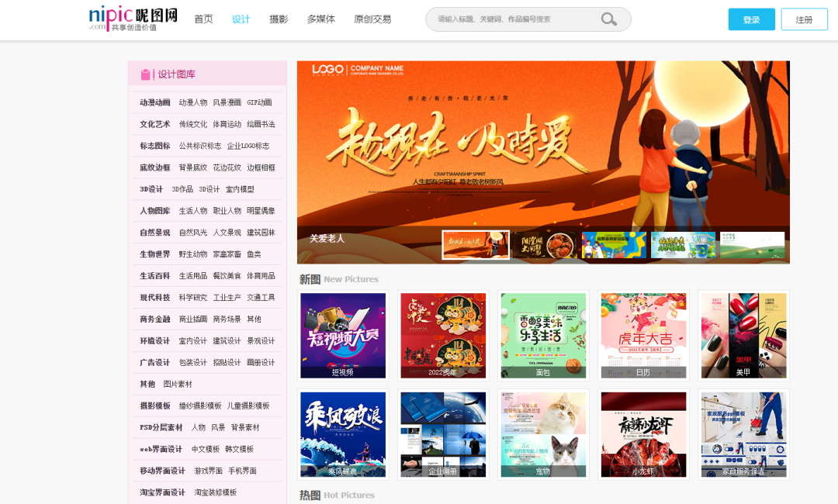Open 餐饮美食 subcategory
The height and width of the screenshot is (504, 838).
[227, 276]
